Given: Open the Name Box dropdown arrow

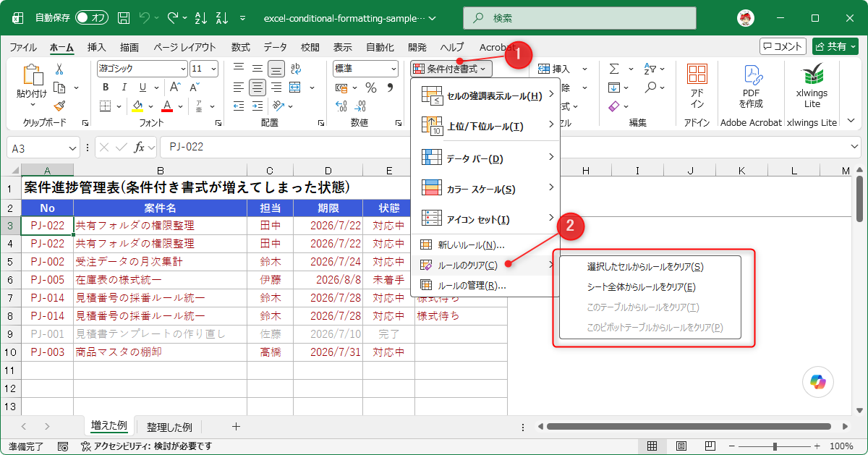Looking at the screenshot, I should pos(72,148).
